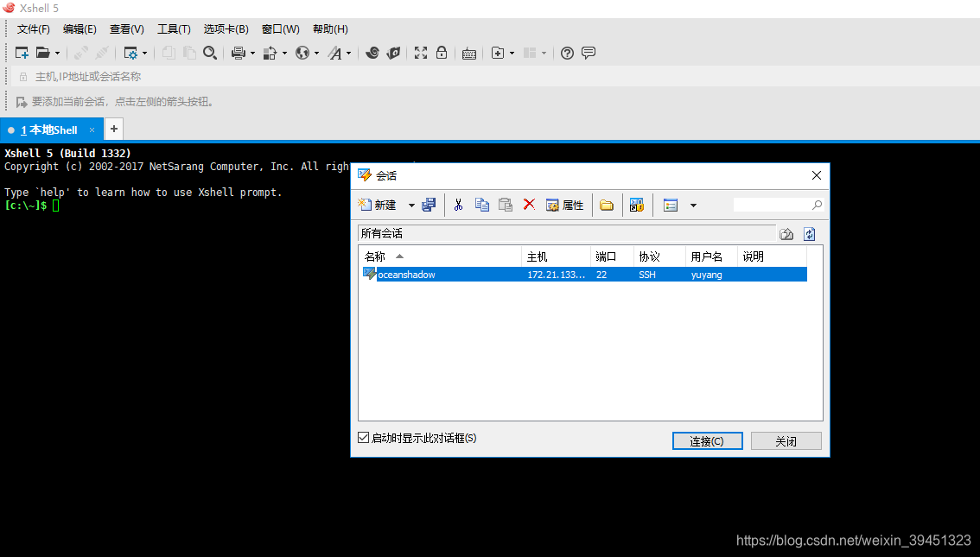The height and width of the screenshot is (557, 980).
Task: Click the Font 'A' icon
Action: click(x=335, y=53)
